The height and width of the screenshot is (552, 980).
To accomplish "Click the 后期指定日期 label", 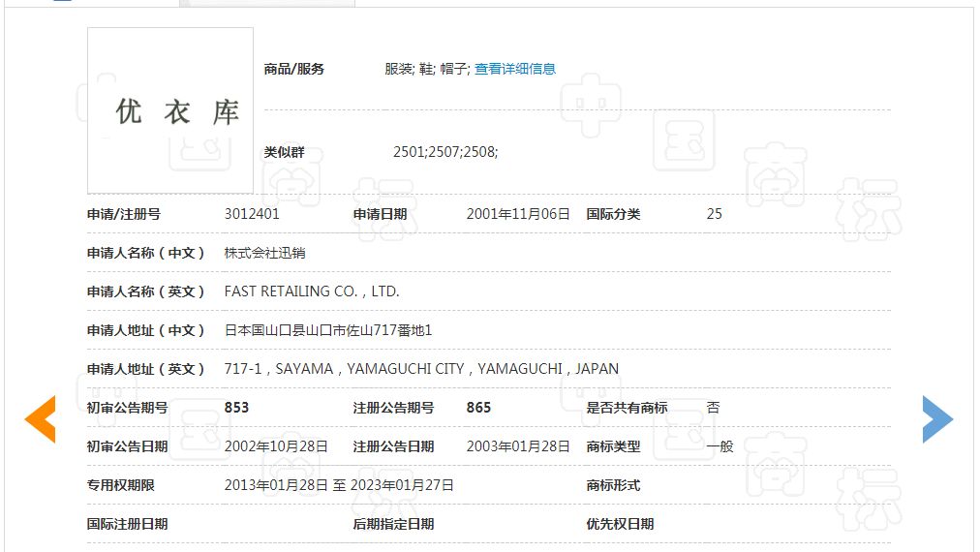I will pos(394,524).
